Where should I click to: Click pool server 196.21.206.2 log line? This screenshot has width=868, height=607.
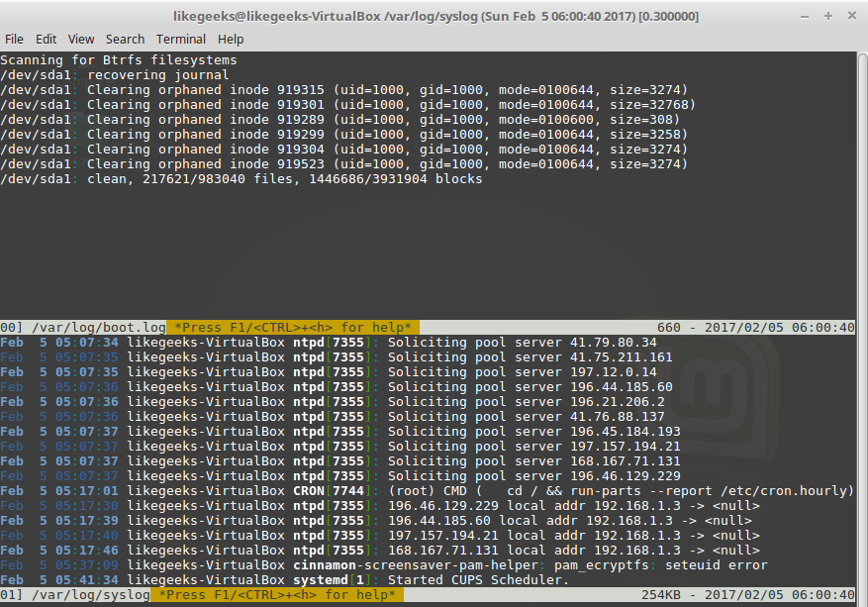coord(333,402)
